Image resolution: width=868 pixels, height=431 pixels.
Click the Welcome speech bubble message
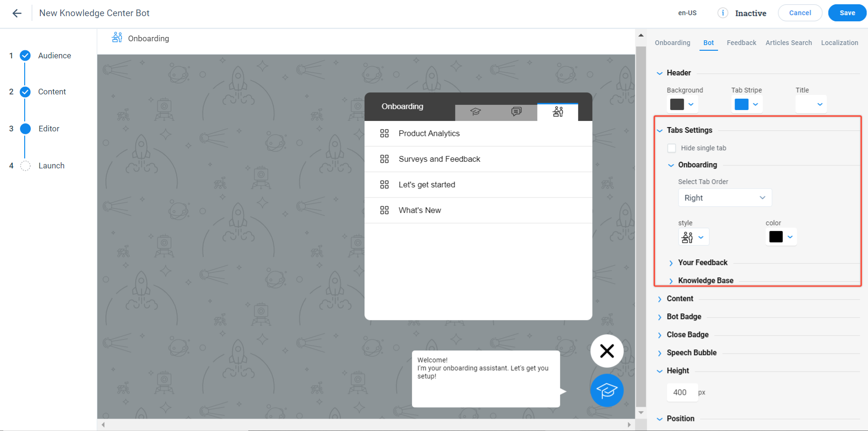(x=486, y=379)
